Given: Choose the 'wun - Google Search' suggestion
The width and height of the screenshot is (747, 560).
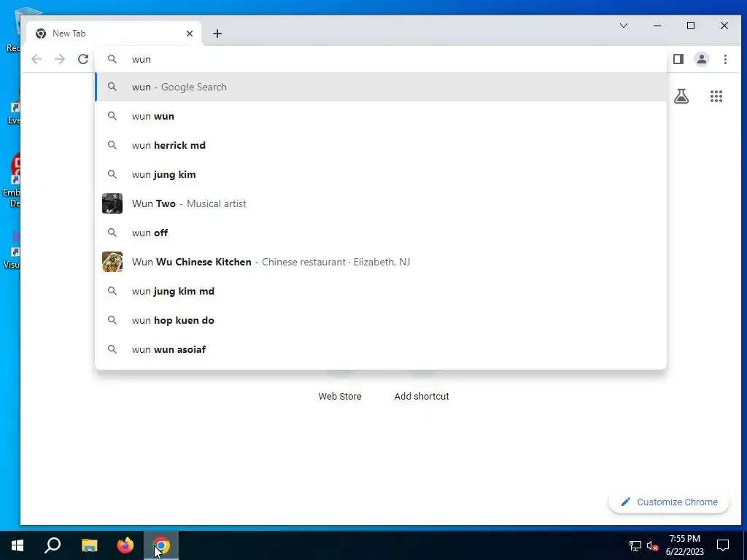Looking at the screenshot, I should click(381, 87).
